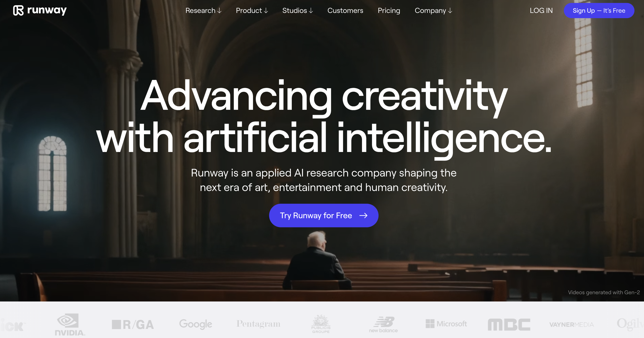Image resolution: width=644 pixels, height=338 pixels.
Task: Click the LOG IN icon link
Action: coord(542,11)
